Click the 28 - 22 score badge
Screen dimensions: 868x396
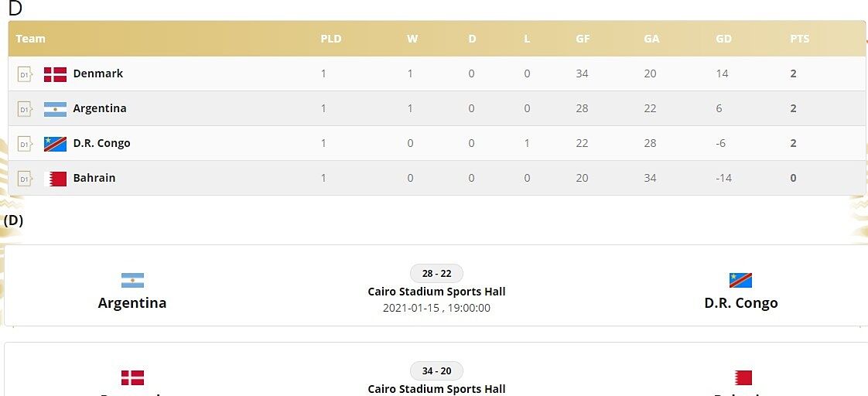(436, 274)
